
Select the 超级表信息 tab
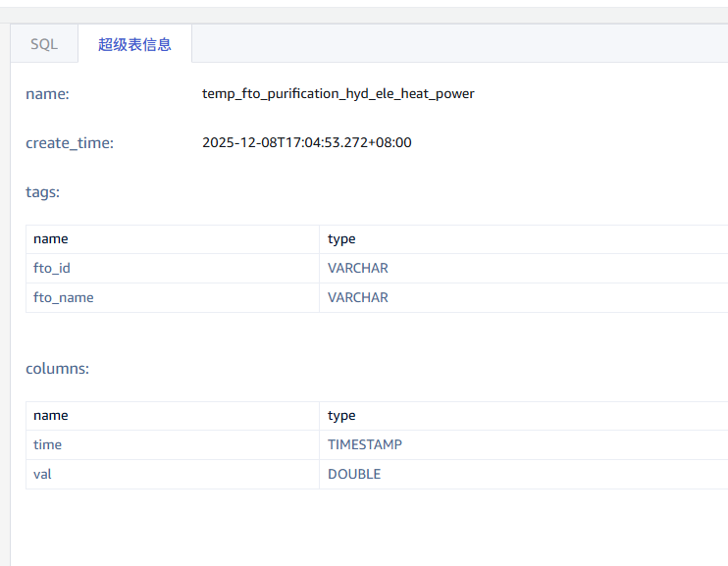pos(134,44)
